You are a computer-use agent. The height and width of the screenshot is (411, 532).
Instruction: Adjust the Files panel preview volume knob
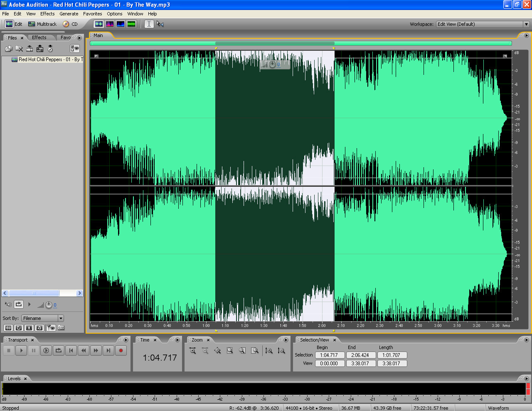point(49,305)
